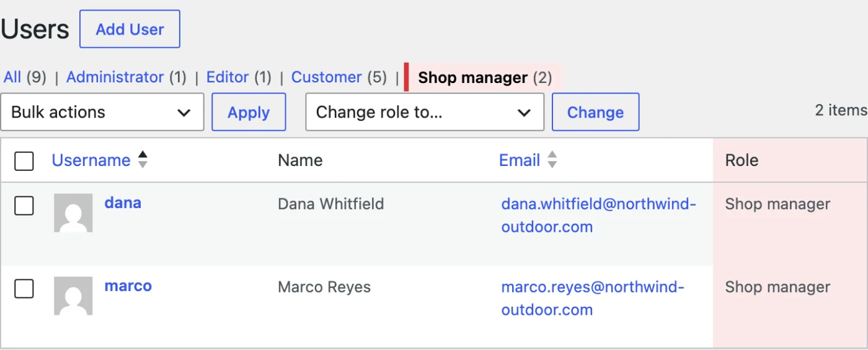The image size is (868, 350).
Task: Sort the table by Email
Action: click(x=520, y=160)
